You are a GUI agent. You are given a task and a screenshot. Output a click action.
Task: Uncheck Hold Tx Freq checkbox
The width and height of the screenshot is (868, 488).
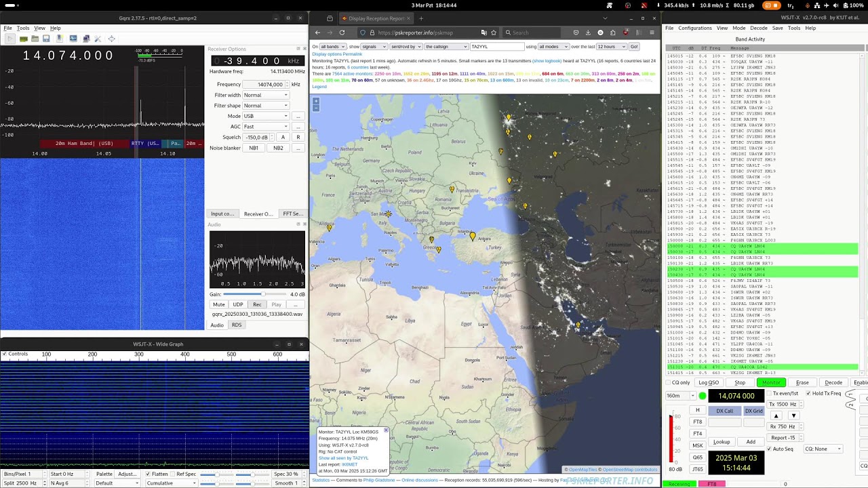[808, 393]
